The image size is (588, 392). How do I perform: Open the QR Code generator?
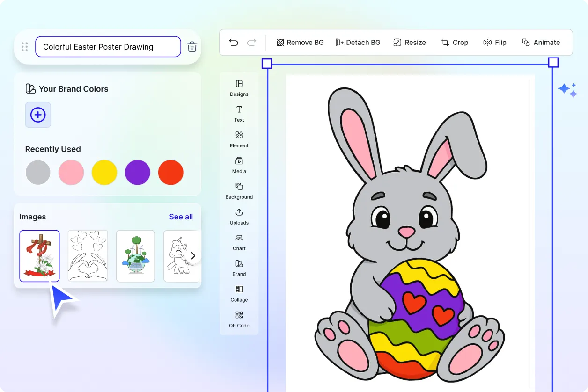coord(239,319)
